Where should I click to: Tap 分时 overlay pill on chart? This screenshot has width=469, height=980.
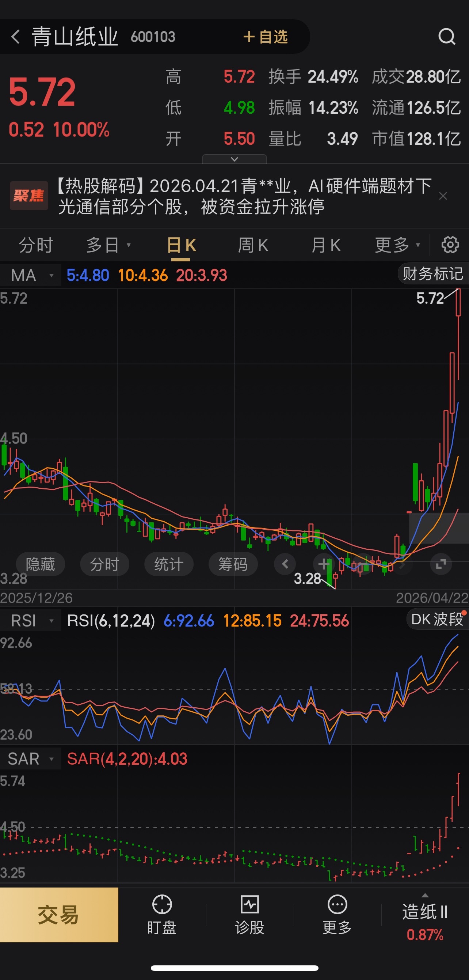click(x=104, y=564)
